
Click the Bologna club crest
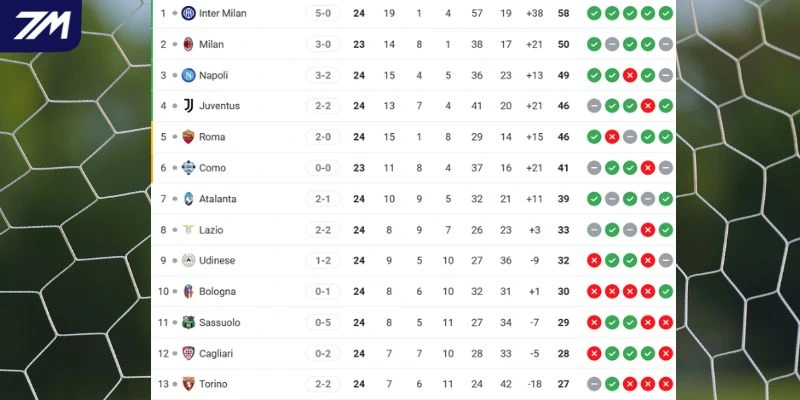(x=188, y=291)
